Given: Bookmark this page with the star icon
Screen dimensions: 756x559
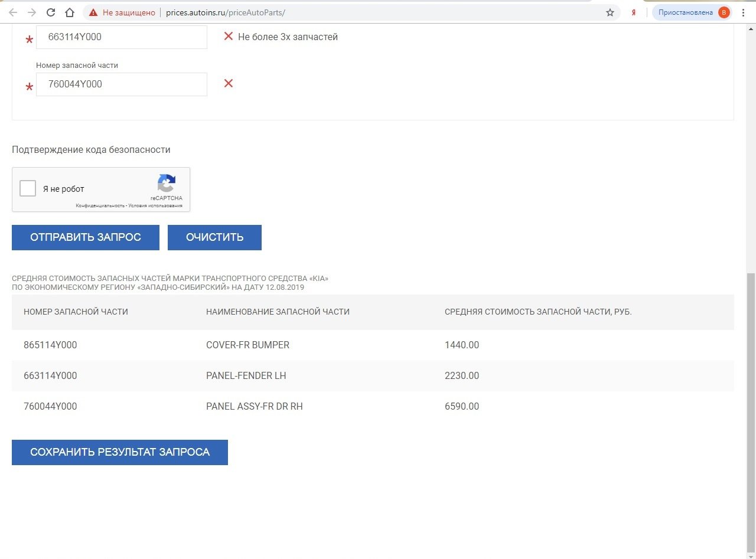Looking at the screenshot, I should click(x=610, y=12).
